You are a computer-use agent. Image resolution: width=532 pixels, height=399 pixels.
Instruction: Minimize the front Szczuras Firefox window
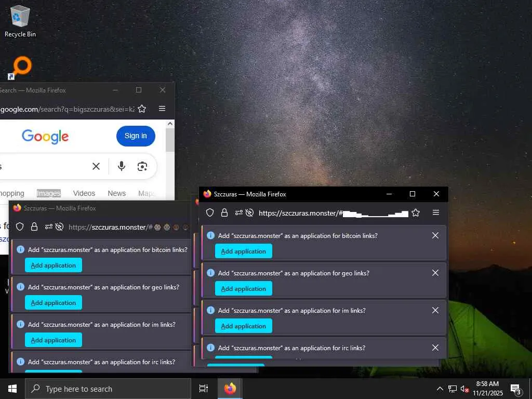(x=389, y=194)
